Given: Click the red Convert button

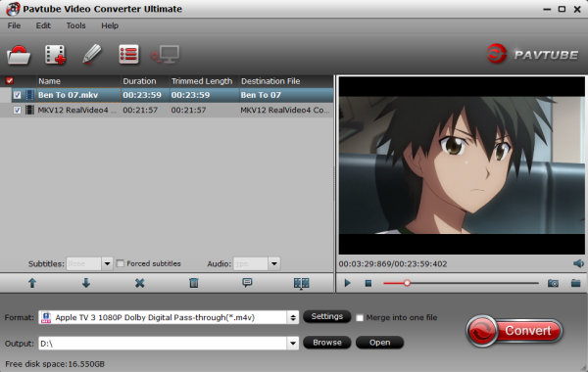Looking at the screenshot, I should click(514, 331).
